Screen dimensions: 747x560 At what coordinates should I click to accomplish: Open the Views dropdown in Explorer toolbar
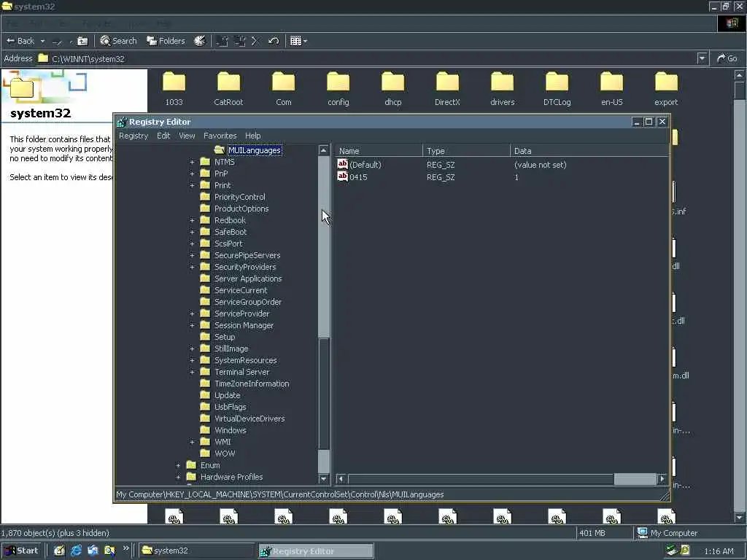coord(298,41)
